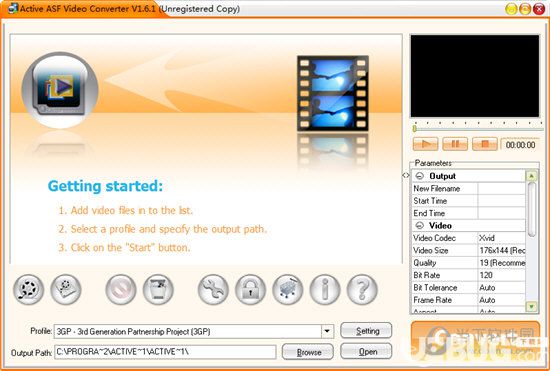The height and width of the screenshot is (371, 550).
Task: Click the Browse button
Action: (x=308, y=352)
